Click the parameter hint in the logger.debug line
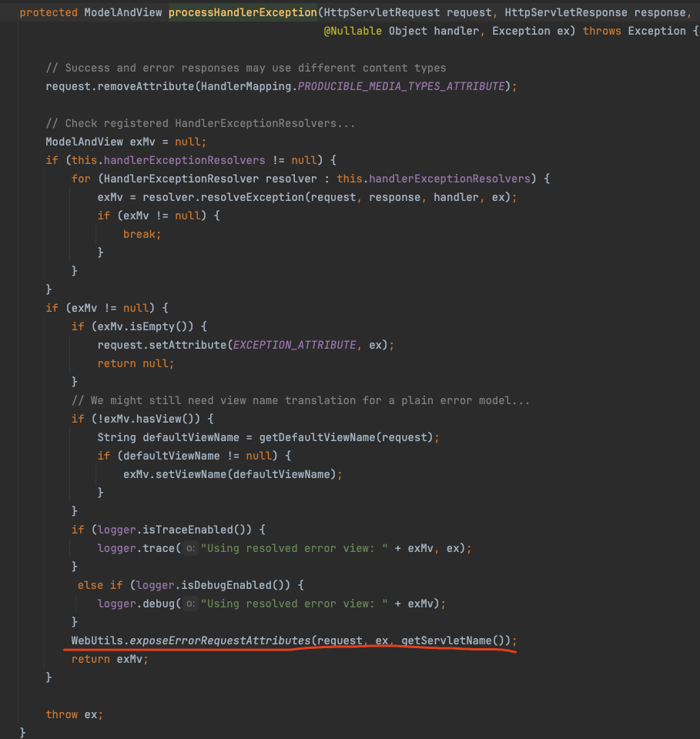Image resolution: width=700 pixels, height=739 pixels. click(190, 604)
